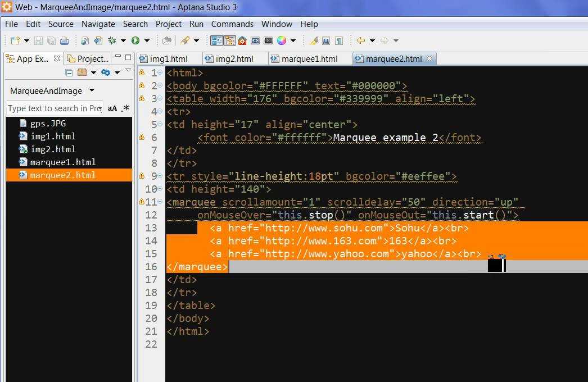
Task: Click the Home start page icon
Action: [x=242, y=40]
